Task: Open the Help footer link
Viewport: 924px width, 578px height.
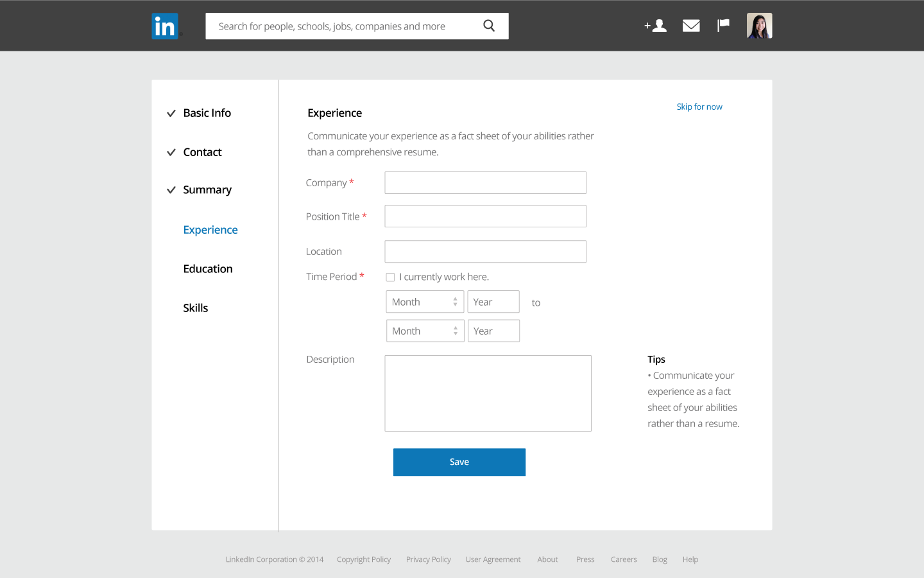Action: point(690,560)
